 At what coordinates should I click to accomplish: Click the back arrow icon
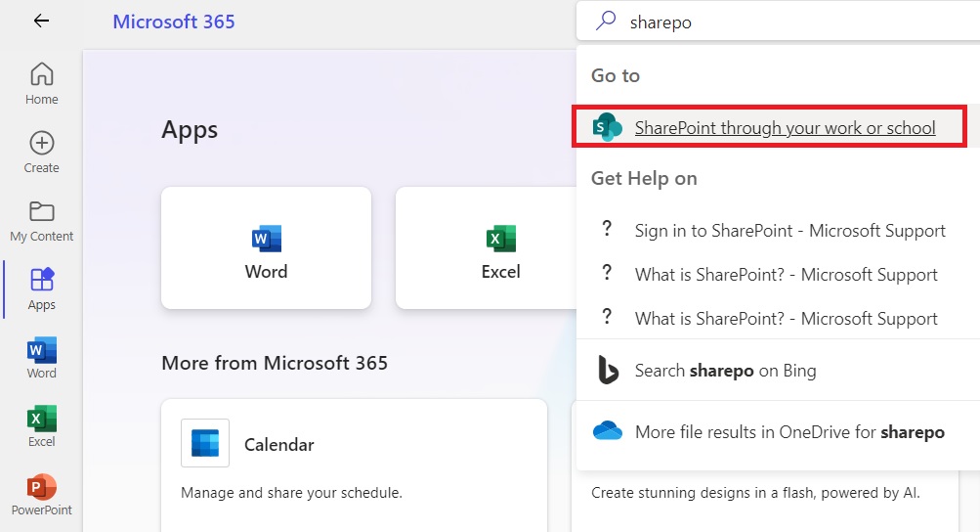(x=41, y=21)
